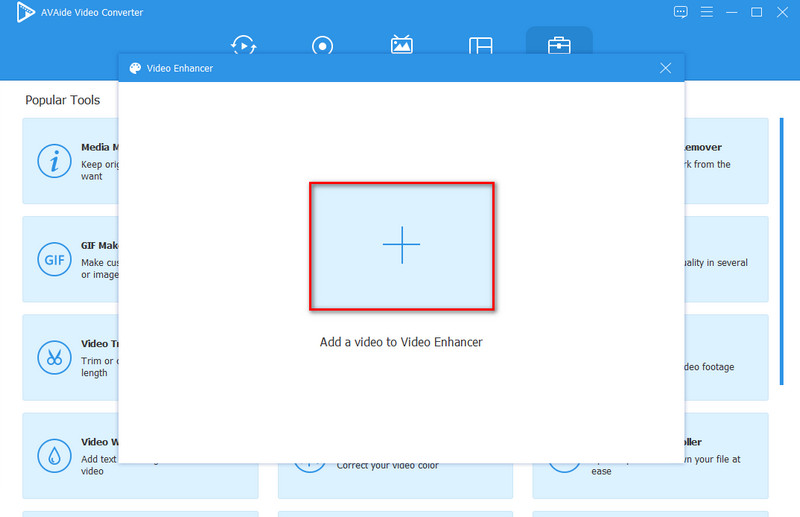Click the tools list vertical scrollbar

[x=781, y=250]
